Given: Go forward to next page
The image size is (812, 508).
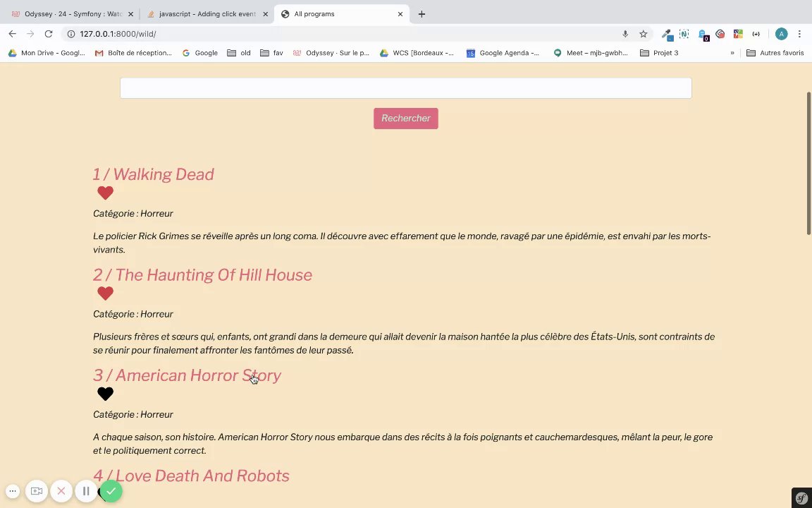Looking at the screenshot, I should (30, 34).
